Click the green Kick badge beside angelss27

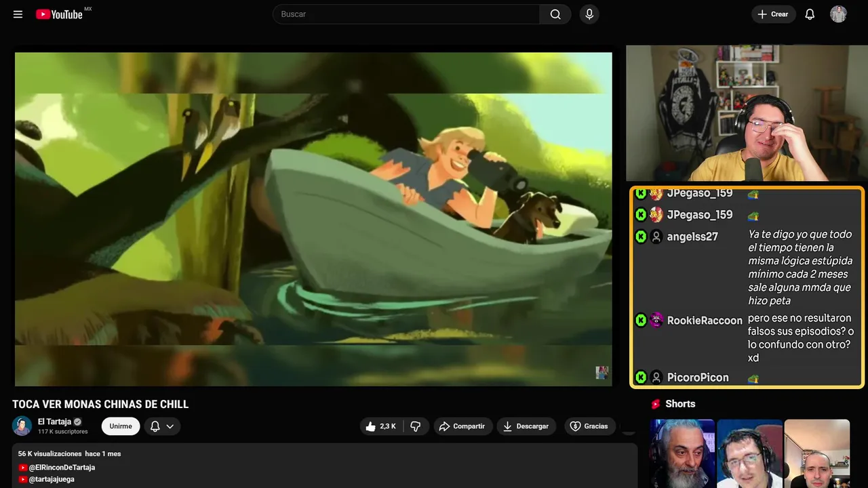pos(641,237)
